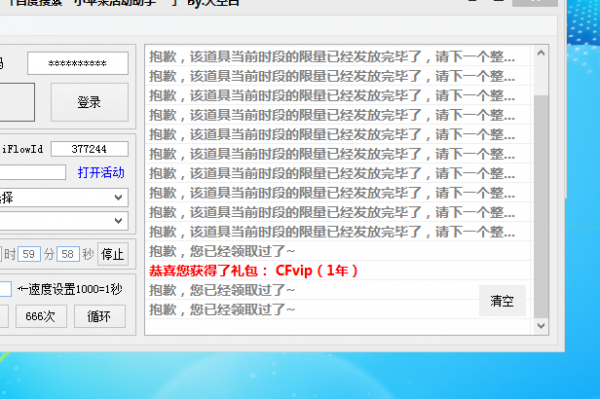This screenshot has height=399, width=600.
Task: Click the log scrollbar up arrow
Action: 541,53
